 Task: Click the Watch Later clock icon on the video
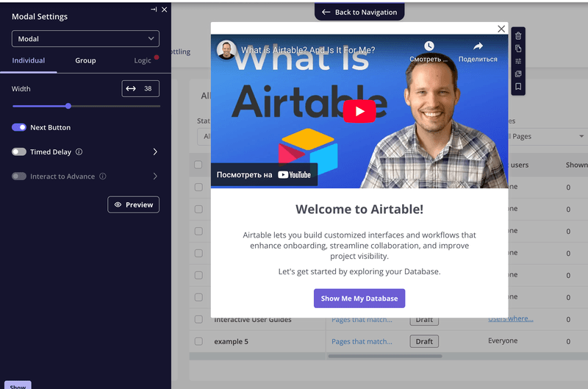[x=429, y=46]
